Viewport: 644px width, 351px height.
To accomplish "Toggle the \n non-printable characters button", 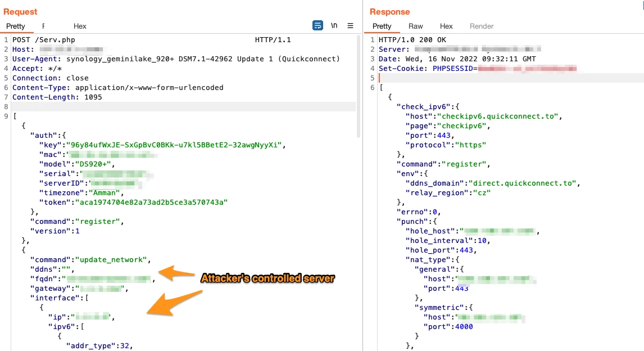I will click(334, 26).
